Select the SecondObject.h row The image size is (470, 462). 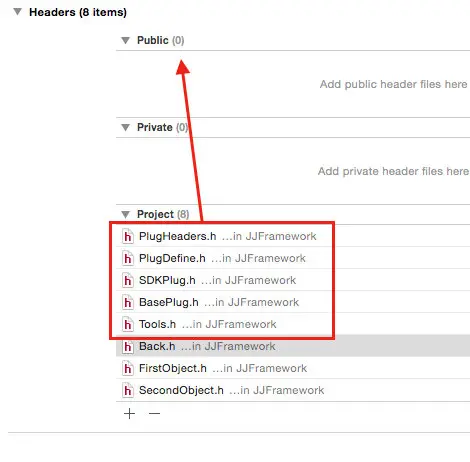(x=293, y=390)
